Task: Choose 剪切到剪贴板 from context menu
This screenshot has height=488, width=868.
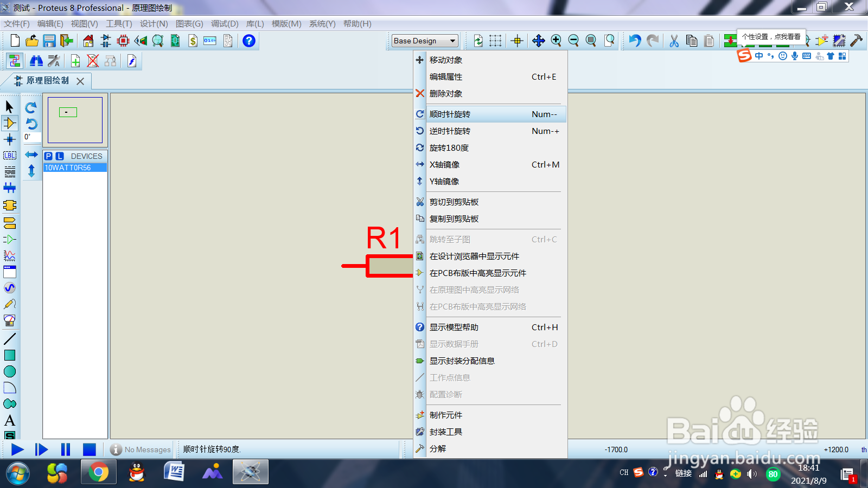Action: pyautogui.click(x=490, y=202)
